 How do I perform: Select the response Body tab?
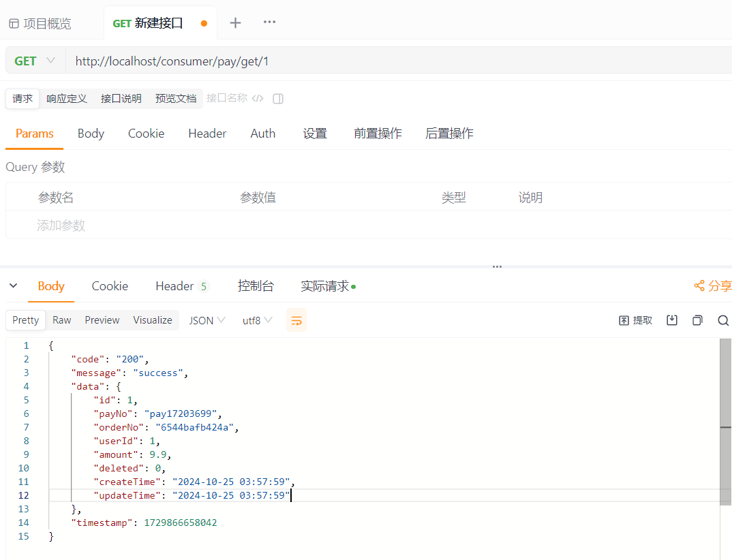pos(51,286)
